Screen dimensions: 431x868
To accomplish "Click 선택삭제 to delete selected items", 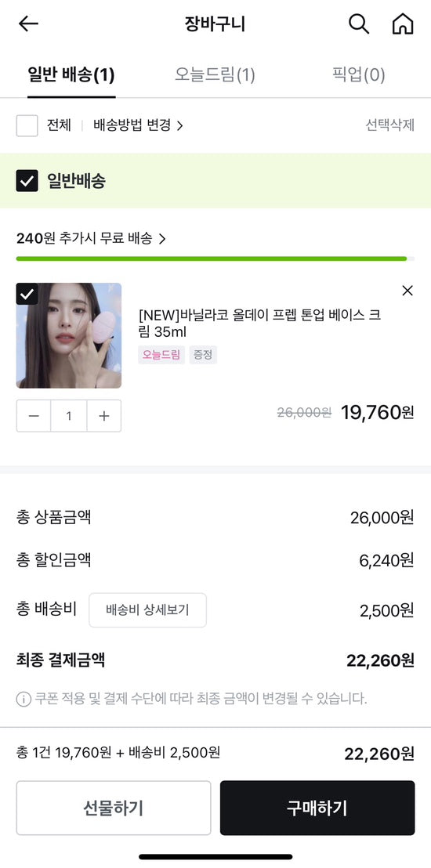I will [390, 125].
